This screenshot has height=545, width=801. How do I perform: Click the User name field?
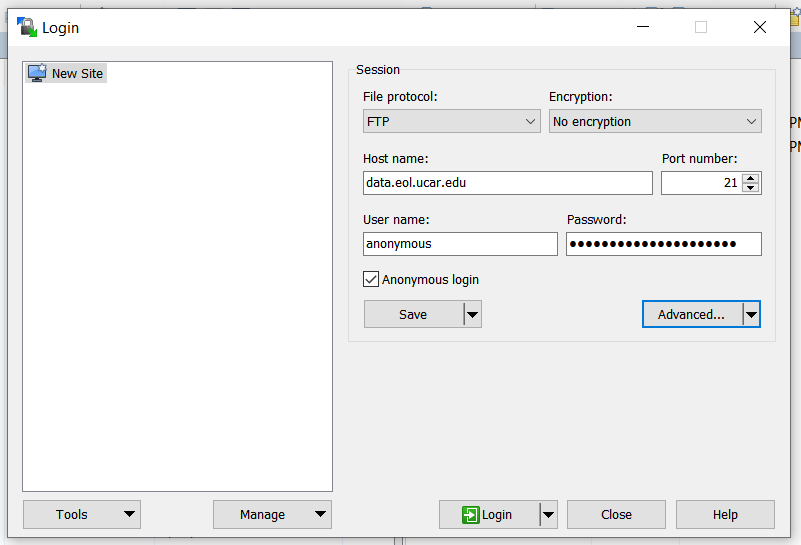(460, 244)
